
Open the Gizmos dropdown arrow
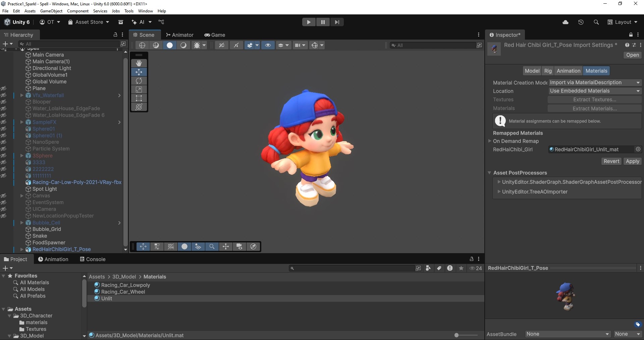[322, 45]
